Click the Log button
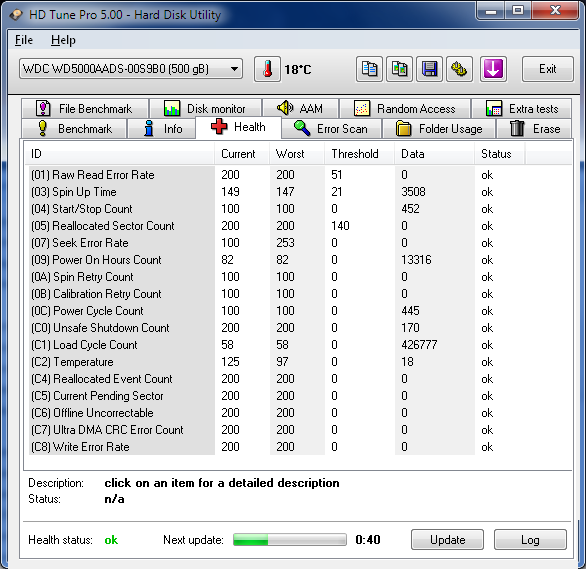This screenshot has height=569, width=586. pyautogui.click(x=530, y=539)
